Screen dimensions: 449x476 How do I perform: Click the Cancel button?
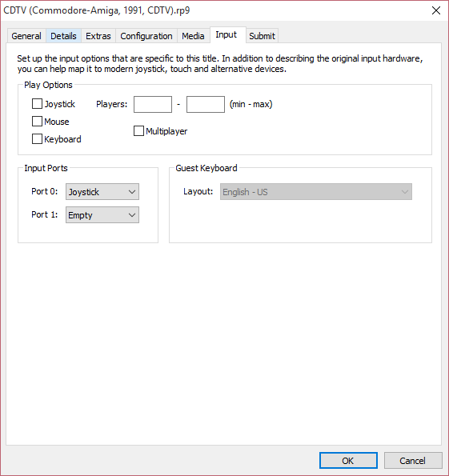[x=413, y=461]
